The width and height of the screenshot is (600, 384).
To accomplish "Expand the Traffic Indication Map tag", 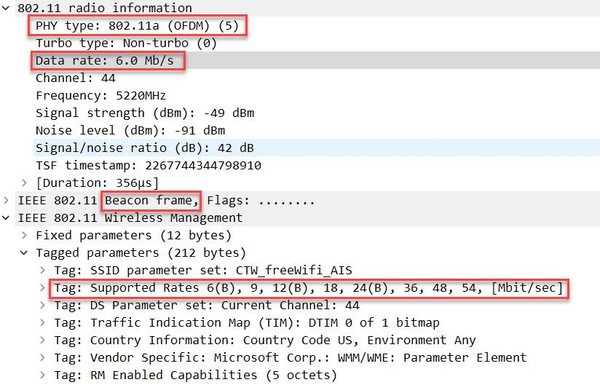I will [42, 323].
